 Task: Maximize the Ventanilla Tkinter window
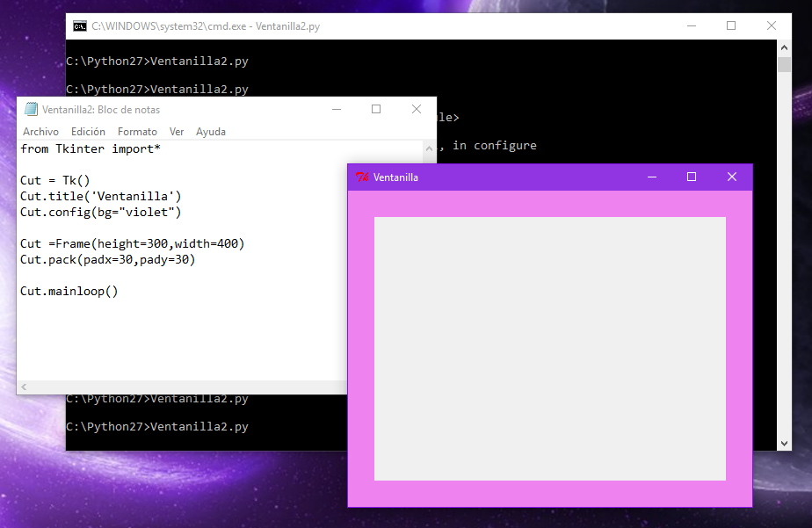point(692,177)
